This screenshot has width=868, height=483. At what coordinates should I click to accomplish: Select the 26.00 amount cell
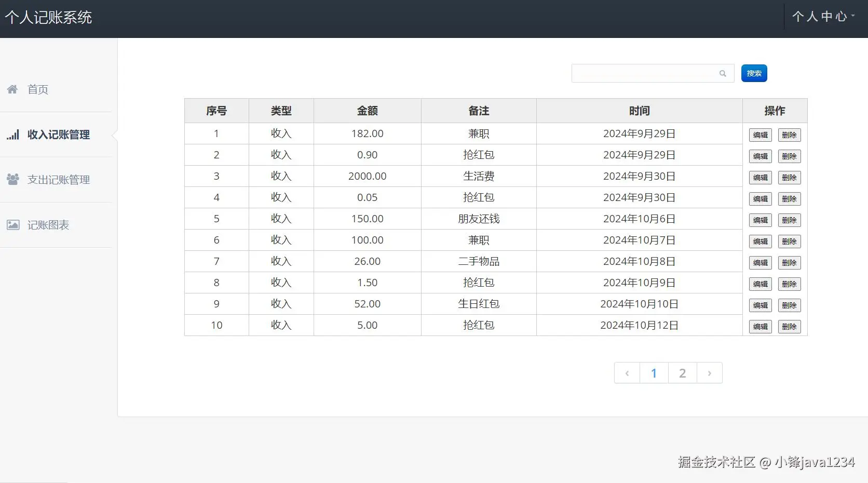click(x=368, y=261)
